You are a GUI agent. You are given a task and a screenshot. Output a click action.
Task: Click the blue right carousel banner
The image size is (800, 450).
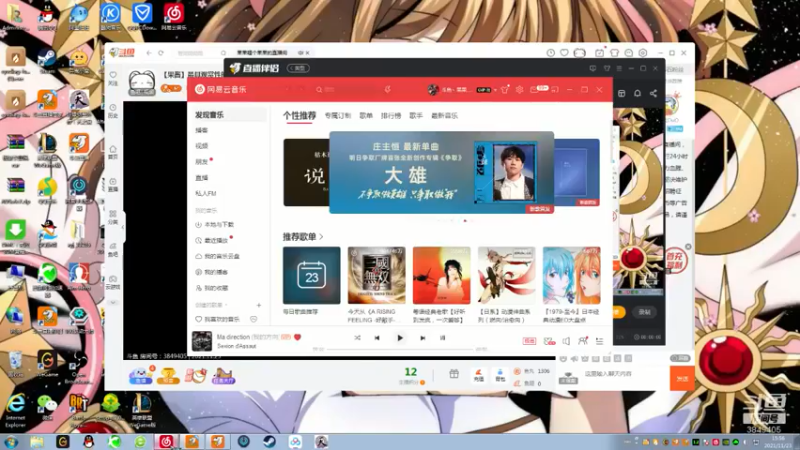(577, 172)
